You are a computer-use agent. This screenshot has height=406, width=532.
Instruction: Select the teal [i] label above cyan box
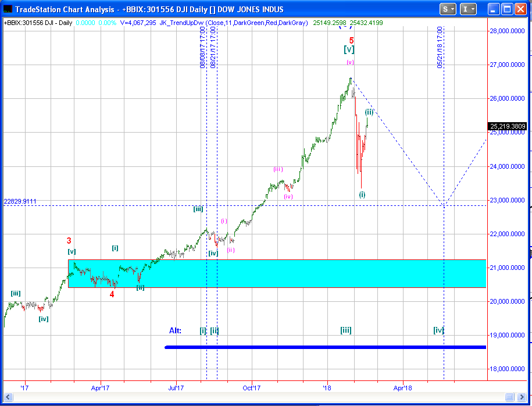click(115, 248)
